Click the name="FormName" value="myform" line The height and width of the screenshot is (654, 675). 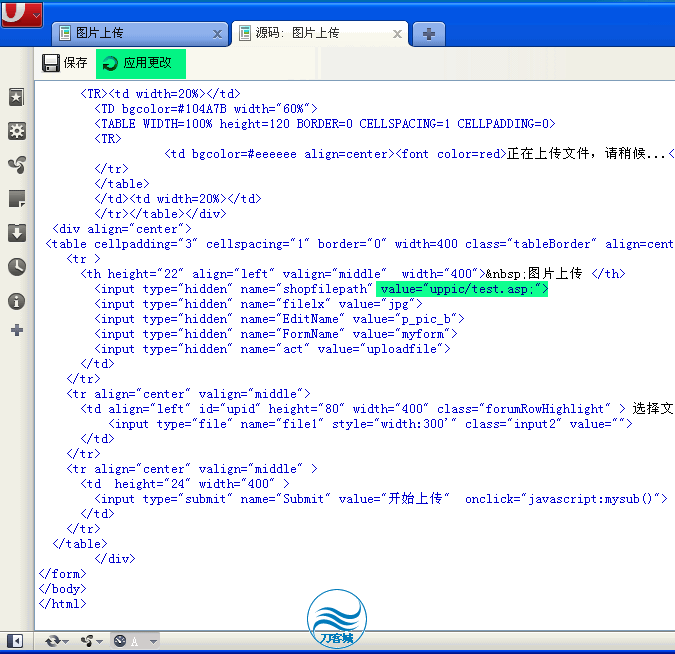click(276, 334)
